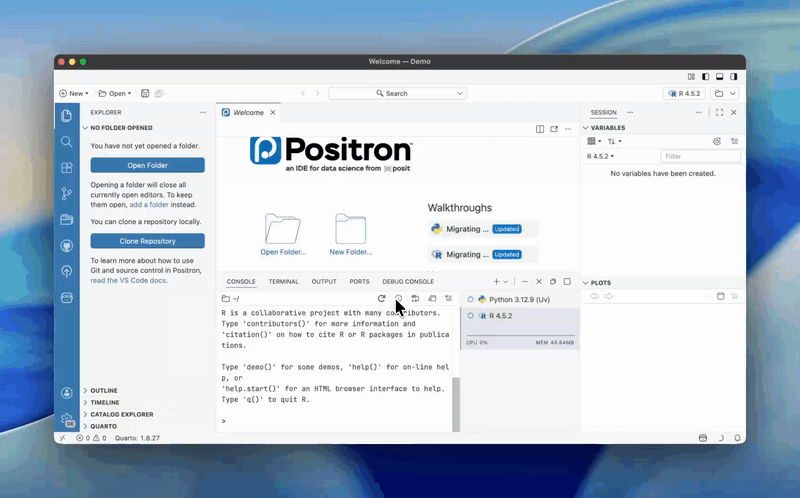800x498 pixels.
Task: Open the plots in new window icon
Action: click(720, 296)
